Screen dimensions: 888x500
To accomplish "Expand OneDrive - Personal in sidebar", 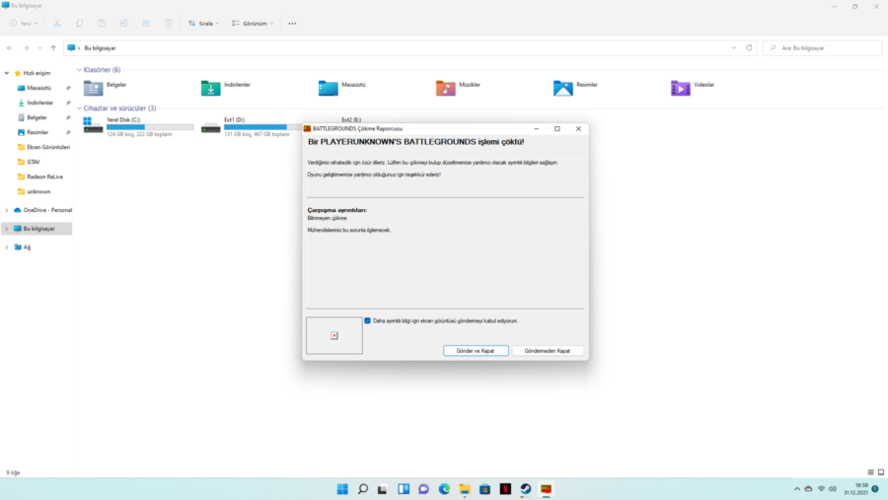I will 7,210.
